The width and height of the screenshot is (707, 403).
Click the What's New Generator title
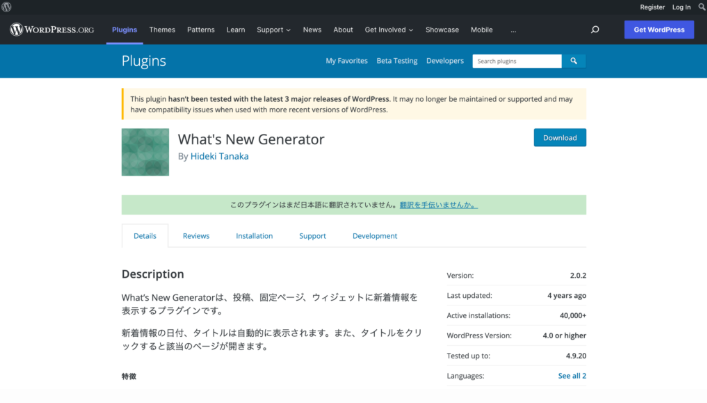[251, 139]
